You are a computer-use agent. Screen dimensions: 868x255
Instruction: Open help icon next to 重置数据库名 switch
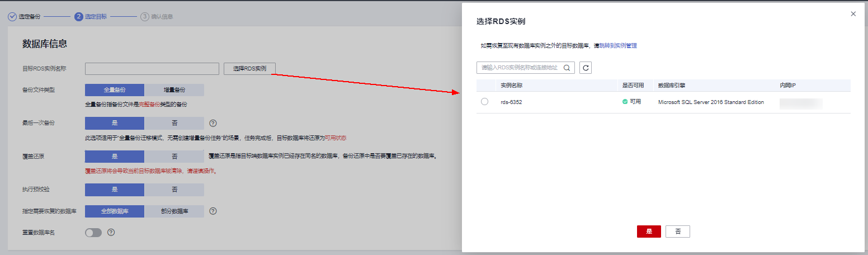(x=111, y=232)
